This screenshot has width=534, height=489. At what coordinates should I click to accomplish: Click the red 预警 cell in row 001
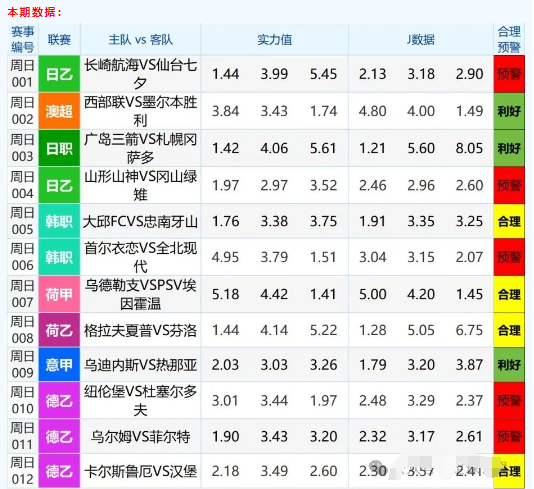tap(509, 74)
